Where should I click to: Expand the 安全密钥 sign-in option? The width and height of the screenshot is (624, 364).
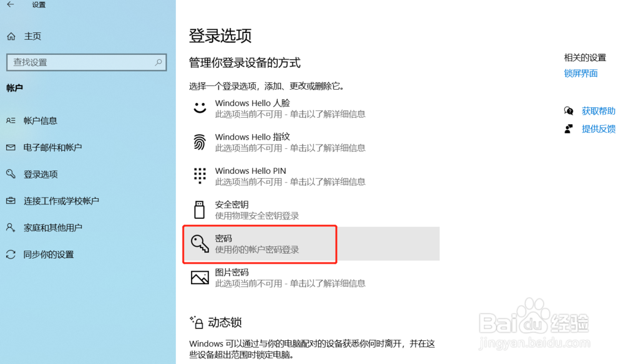(x=311, y=210)
